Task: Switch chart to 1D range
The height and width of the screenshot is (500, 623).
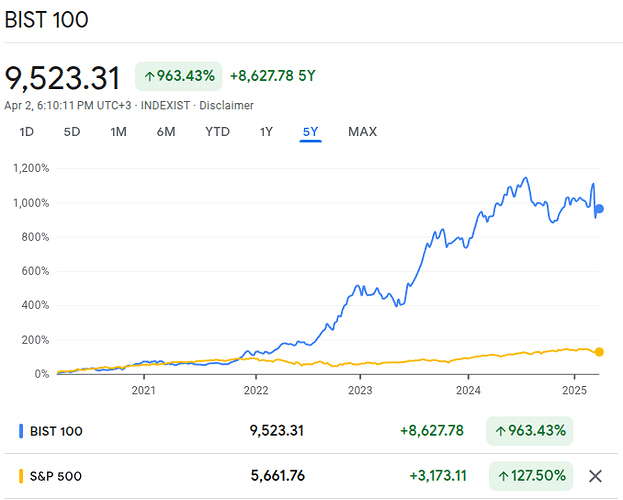Action: click(x=27, y=132)
